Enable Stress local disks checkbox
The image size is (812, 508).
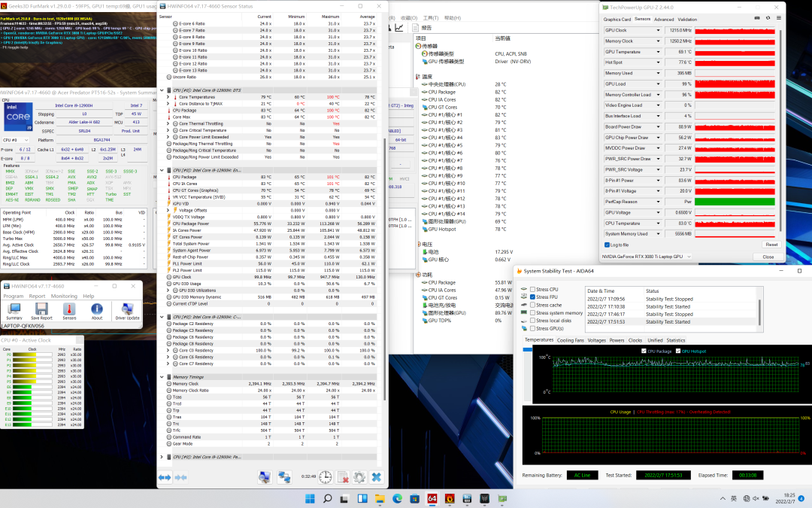[x=532, y=321]
